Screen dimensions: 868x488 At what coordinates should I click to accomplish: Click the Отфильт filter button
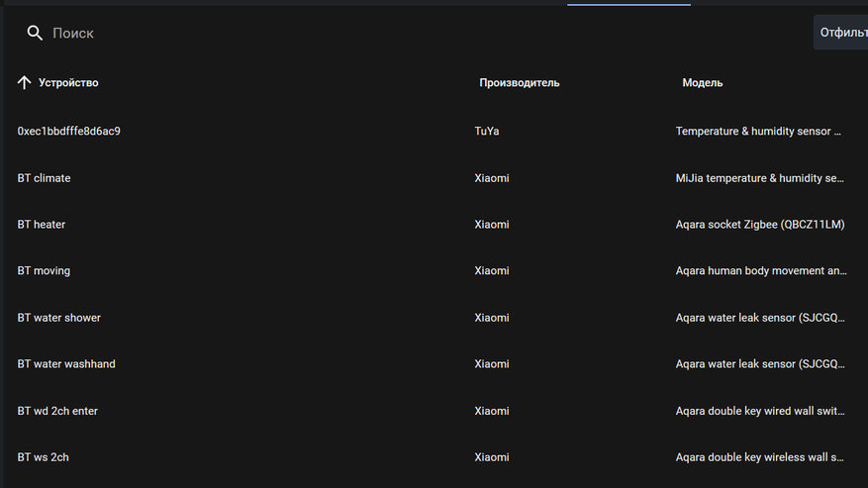click(x=840, y=33)
